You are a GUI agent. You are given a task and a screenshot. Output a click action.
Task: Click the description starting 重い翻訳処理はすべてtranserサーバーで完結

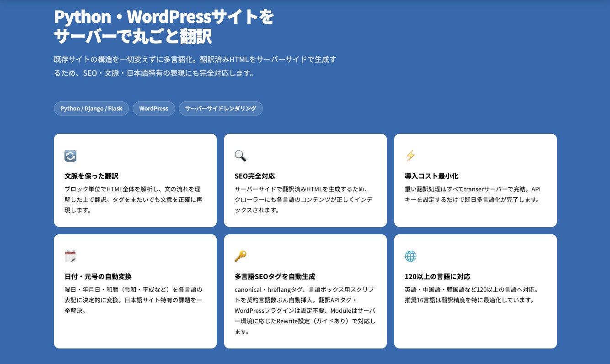tap(473, 194)
